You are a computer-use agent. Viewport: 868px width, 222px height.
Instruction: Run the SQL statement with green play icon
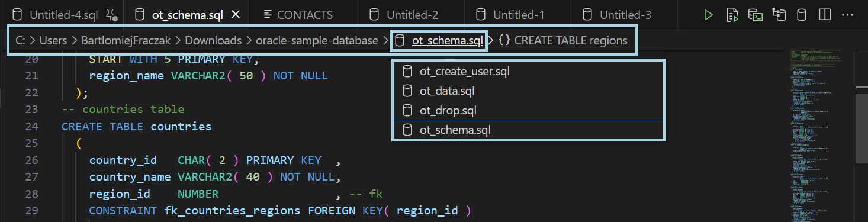coord(709,15)
